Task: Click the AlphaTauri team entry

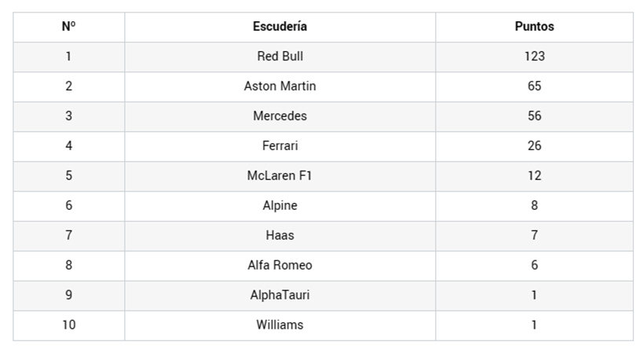Action: click(x=280, y=296)
